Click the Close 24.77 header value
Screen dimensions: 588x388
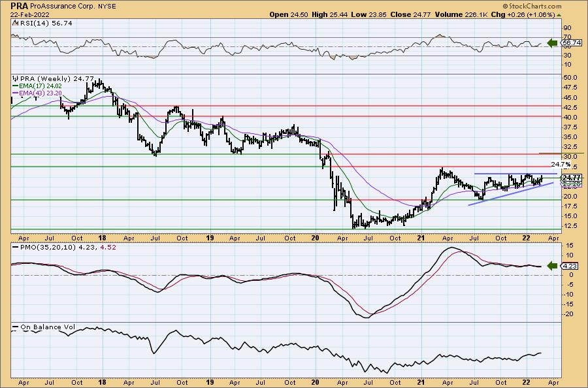point(410,14)
